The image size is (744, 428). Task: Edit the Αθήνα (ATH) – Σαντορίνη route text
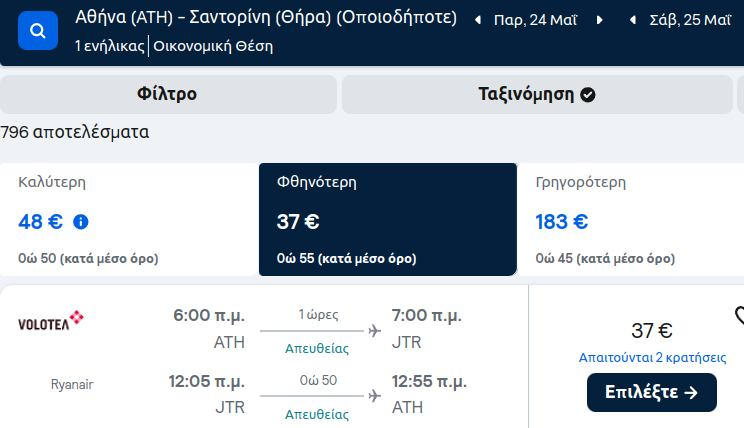pyautogui.click(x=266, y=18)
